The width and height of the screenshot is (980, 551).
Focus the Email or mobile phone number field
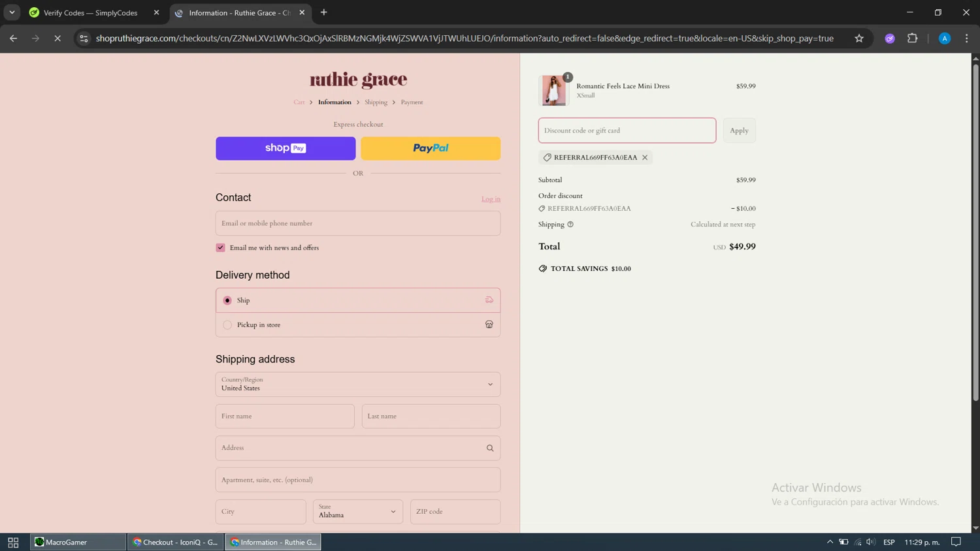(x=358, y=223)
